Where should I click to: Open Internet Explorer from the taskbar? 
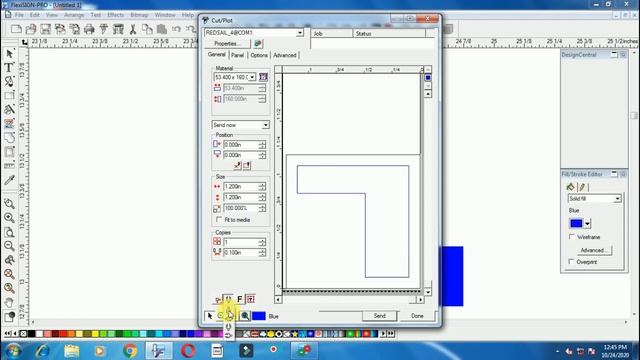tap(42, 351)
